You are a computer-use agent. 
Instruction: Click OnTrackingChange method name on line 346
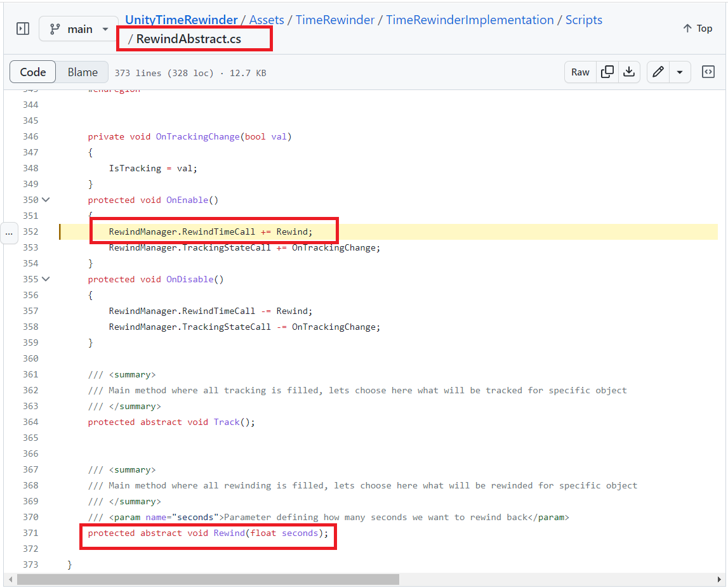198,137
